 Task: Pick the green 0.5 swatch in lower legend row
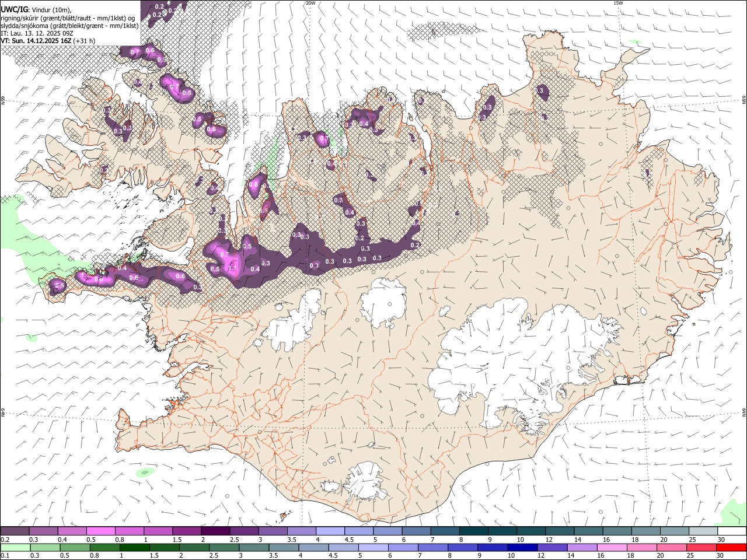click(x=75, y=548)
